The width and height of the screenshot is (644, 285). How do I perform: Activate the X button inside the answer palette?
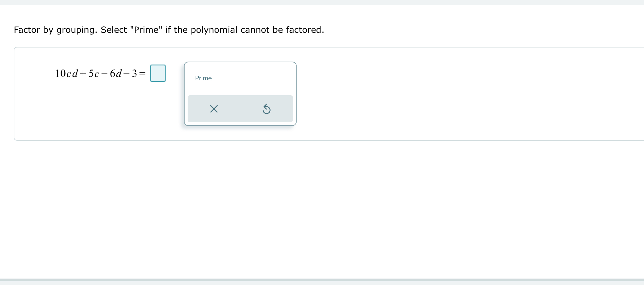(x=214, y=109)
